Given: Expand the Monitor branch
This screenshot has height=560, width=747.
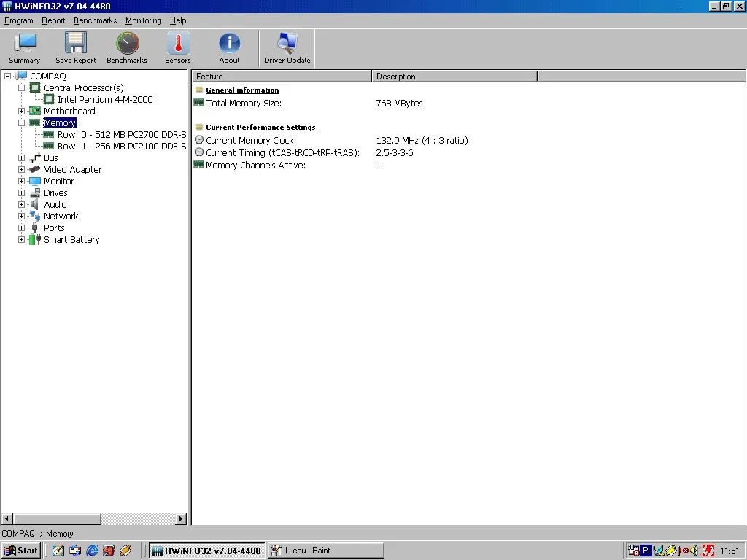Looking at the screenshot, I should (21, 181).
